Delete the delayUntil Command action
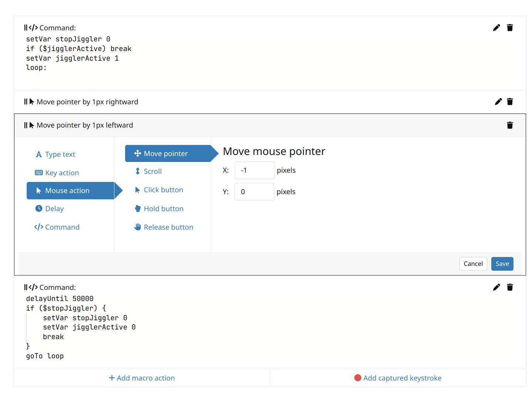 click(510, 287)
